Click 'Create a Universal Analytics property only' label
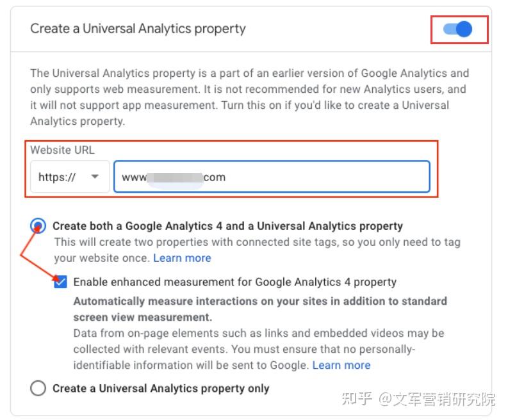Image resolution: width=508 pixels, height=420 pixels. point(161,389)
